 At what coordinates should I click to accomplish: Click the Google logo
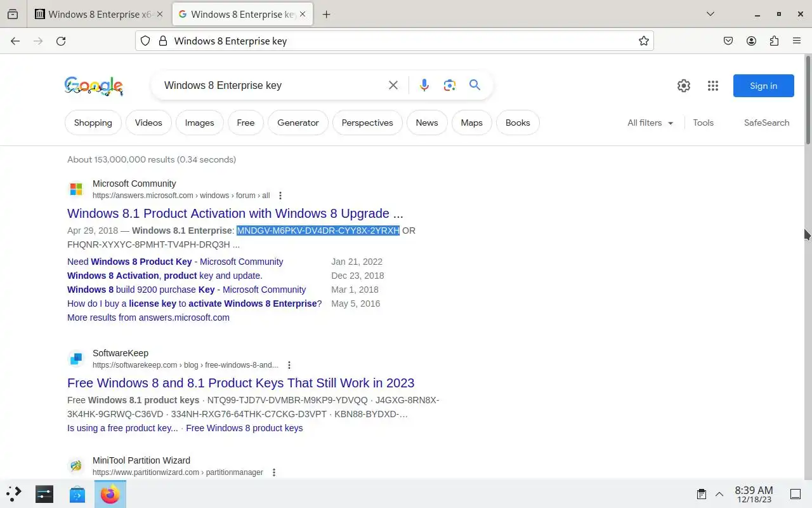(x=94, y=86)
